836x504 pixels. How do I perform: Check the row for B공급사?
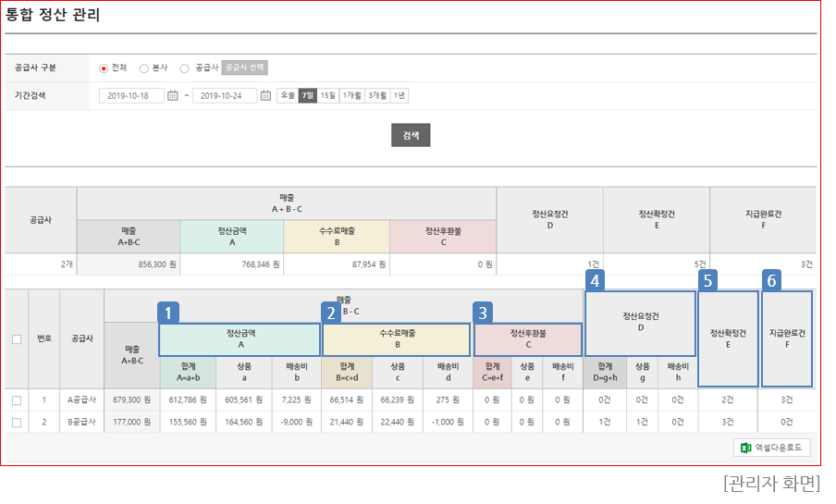[x=17, y=422]
